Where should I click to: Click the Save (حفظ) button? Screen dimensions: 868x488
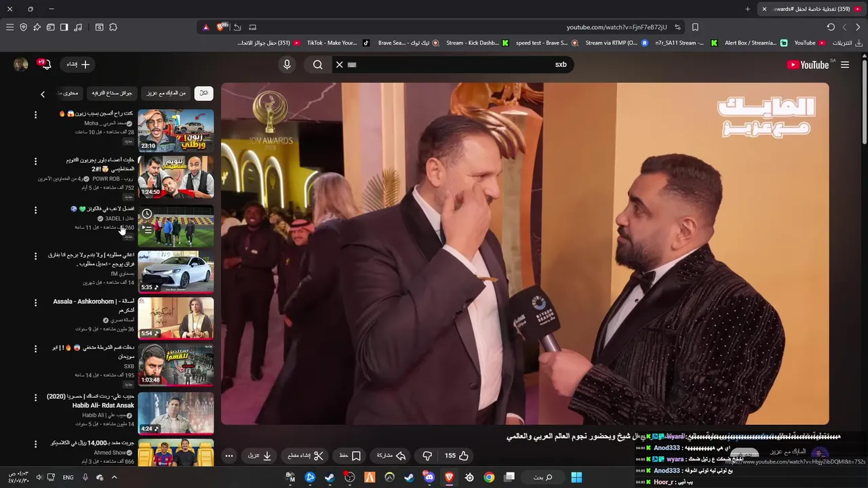(x=351, y=455)
